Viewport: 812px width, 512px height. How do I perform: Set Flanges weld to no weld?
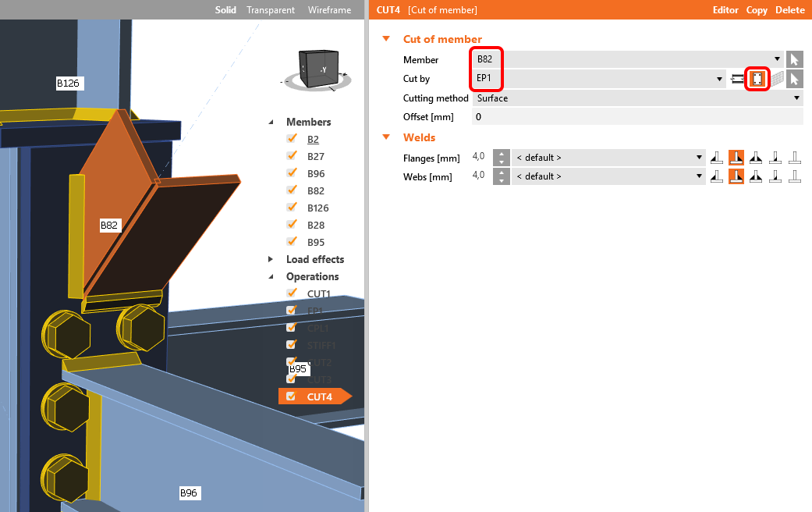795,158
